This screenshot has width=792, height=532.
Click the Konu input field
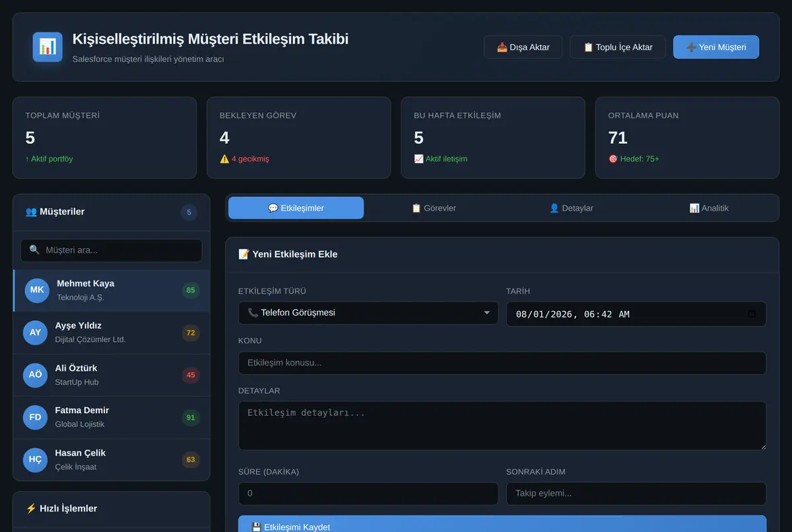[x=502, y=363]
